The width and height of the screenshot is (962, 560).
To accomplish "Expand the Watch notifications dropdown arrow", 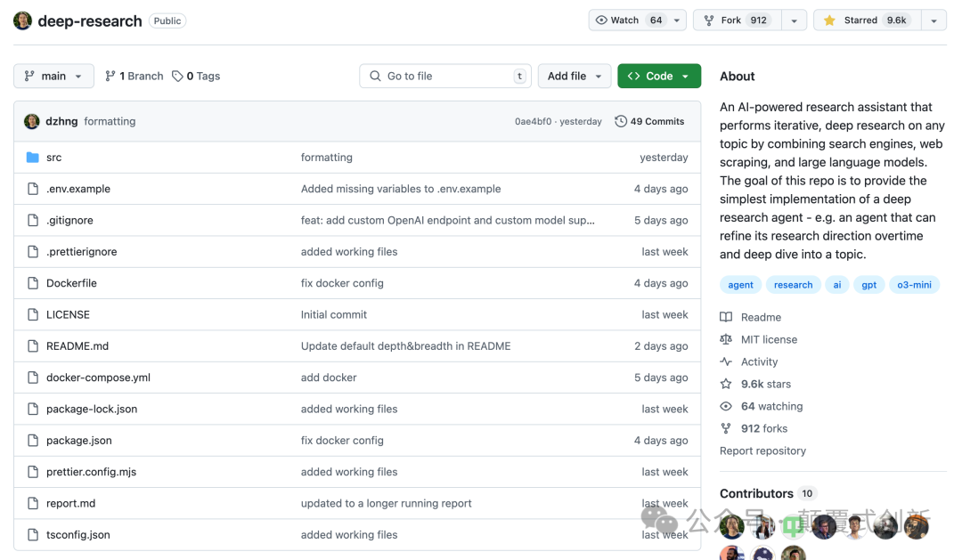I will [x=677, y=20].
